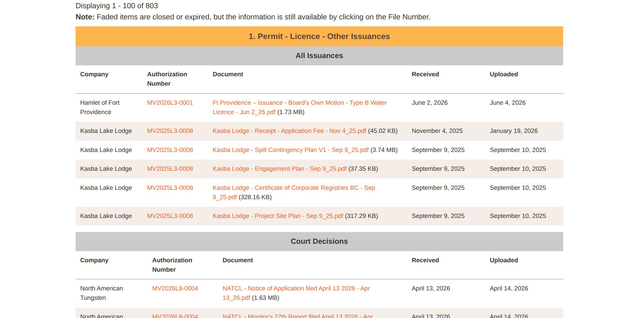Click Uploaded column header in Court Decisions
The image size is (644, 318).
click(x=504, y=260)
